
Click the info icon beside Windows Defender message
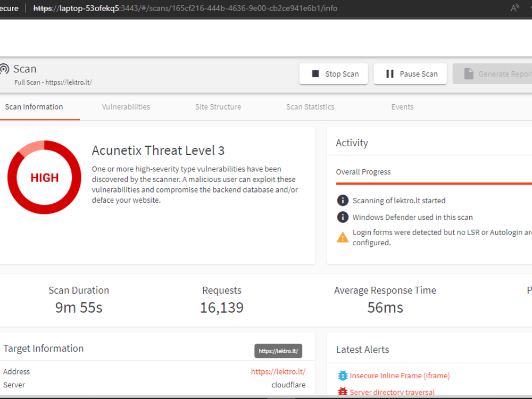(343, 217)
